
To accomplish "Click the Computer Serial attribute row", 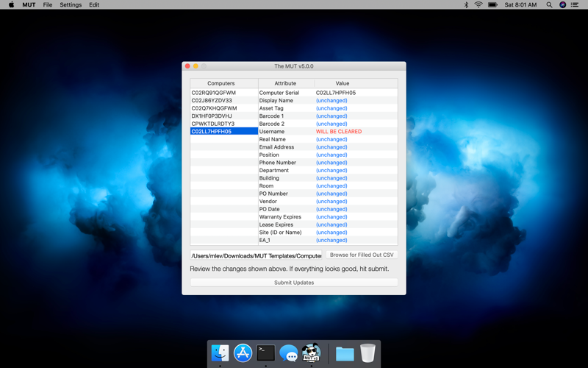I will pos(328,93).
